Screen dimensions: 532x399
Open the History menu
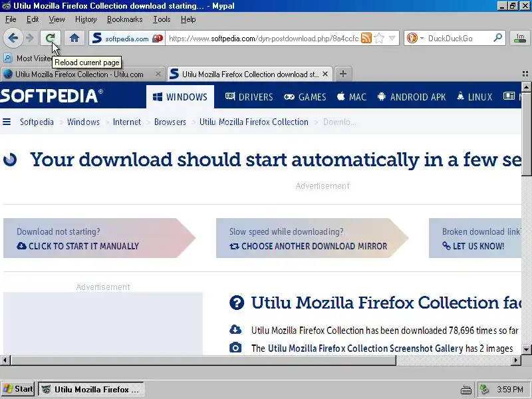click(x=86, y=19)
